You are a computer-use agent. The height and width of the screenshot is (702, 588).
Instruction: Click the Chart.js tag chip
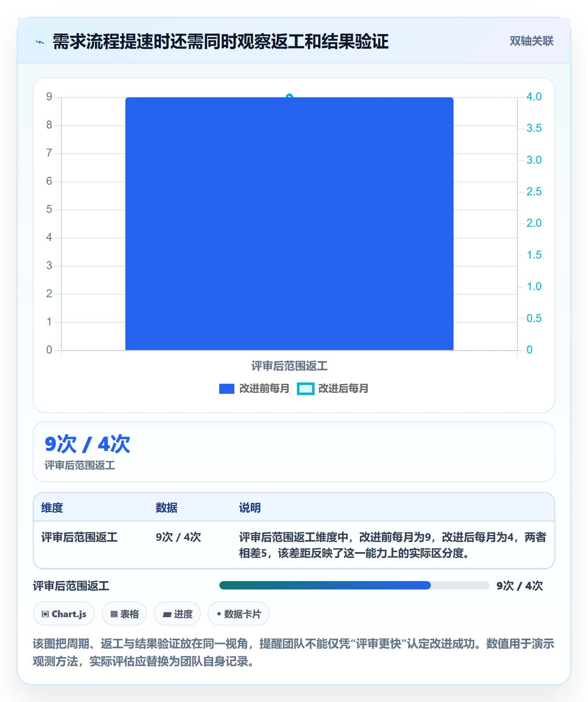coord(64,614)
